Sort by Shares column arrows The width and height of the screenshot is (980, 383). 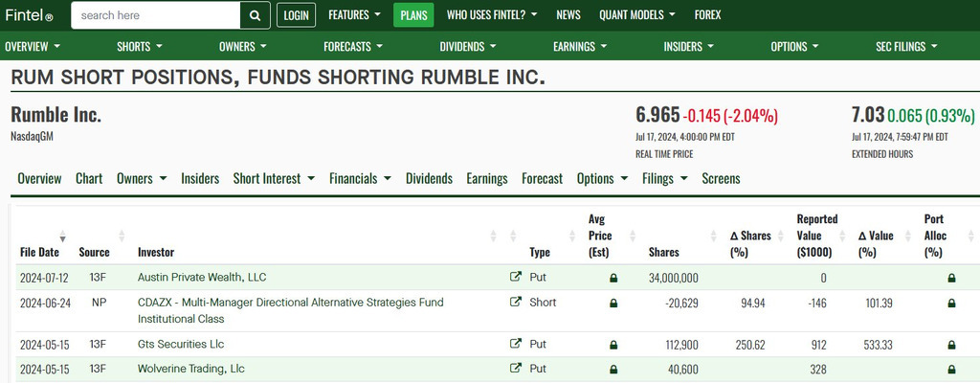713,236
